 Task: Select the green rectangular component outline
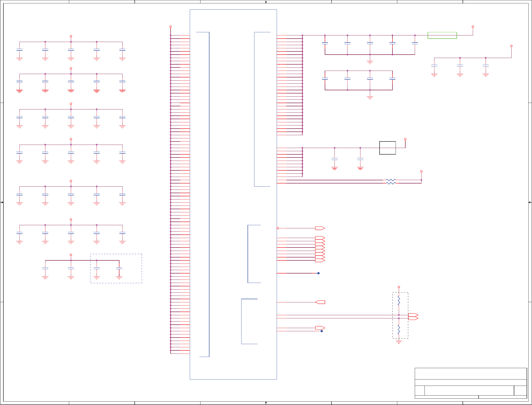[442, 35]
